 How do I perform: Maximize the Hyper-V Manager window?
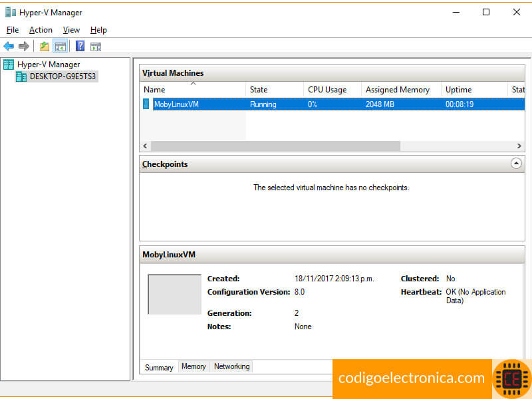pos(486,12)
